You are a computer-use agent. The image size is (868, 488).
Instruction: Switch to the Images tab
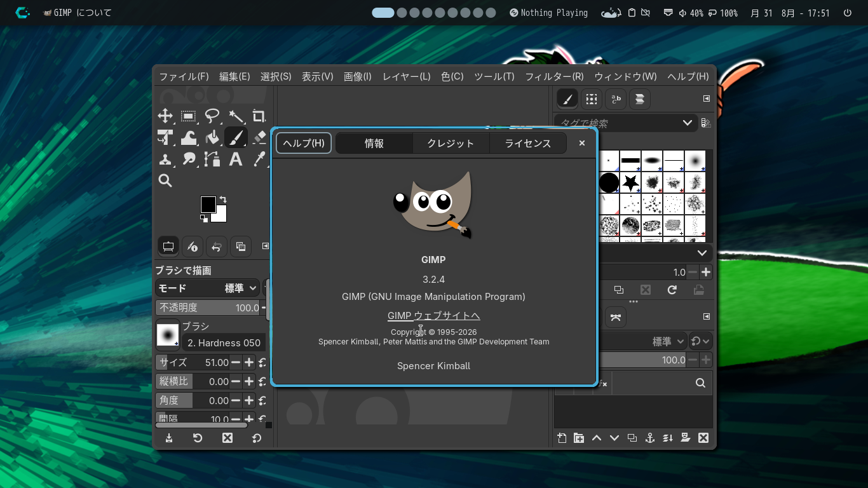click(241, 247)
